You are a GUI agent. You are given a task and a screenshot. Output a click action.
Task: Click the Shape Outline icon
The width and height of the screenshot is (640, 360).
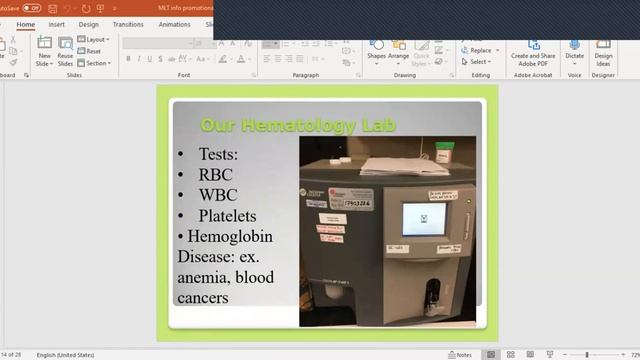(439, 50)
